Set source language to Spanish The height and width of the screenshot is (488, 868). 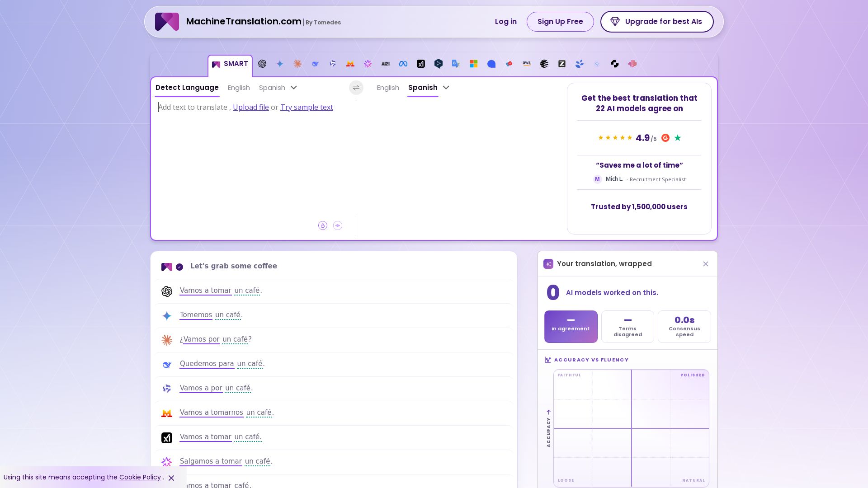coord(272,88)
